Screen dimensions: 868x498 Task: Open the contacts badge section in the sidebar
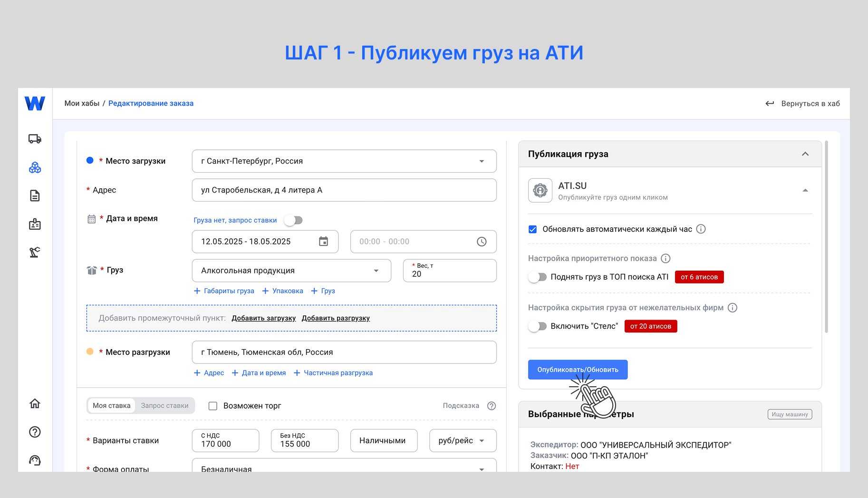[x=35, y=224]
